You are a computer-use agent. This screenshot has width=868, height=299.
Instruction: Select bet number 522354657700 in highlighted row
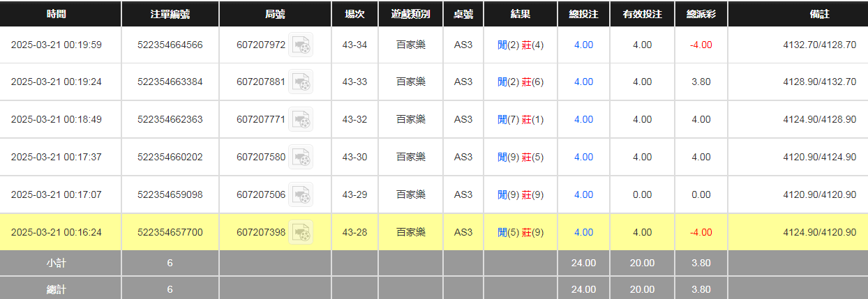tap(170, 233)
